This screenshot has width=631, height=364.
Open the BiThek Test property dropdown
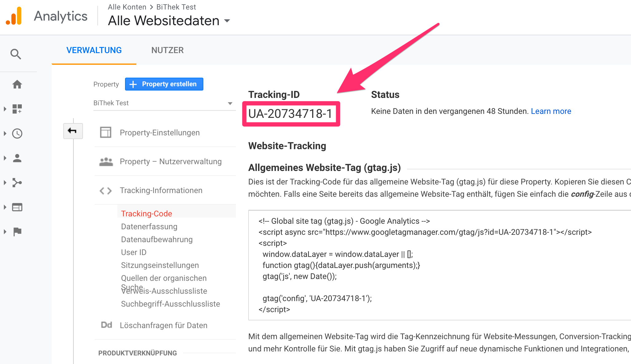[163, 103]
